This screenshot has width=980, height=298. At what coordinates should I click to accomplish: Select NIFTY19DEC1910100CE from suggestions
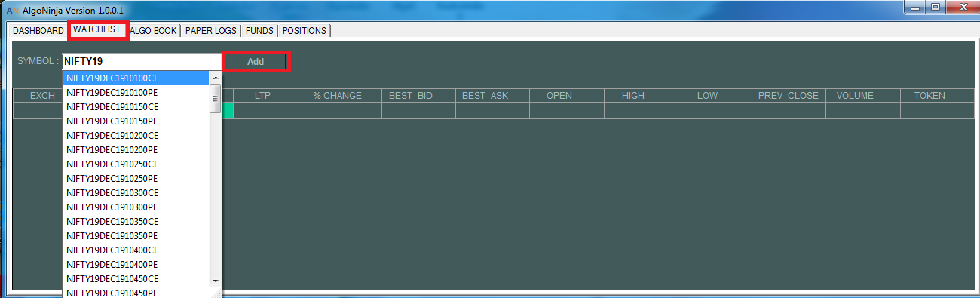click(x=136, y=78)
